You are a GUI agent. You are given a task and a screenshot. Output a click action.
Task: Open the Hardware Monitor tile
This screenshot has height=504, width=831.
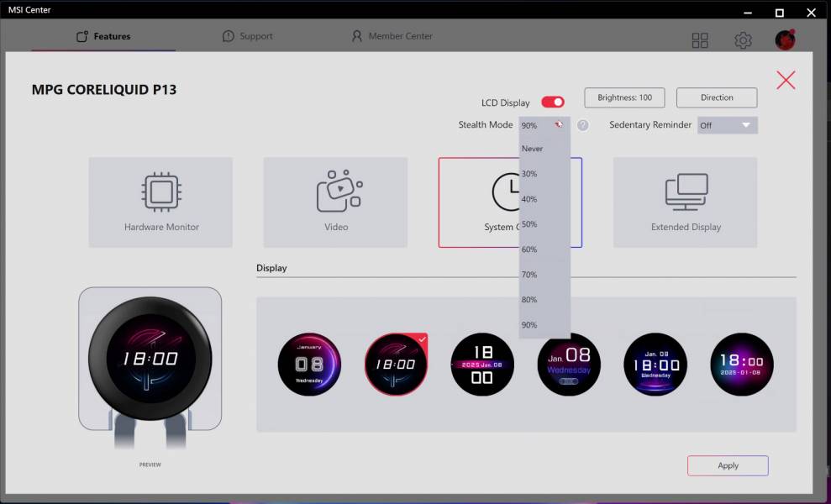tap(160, 202)
